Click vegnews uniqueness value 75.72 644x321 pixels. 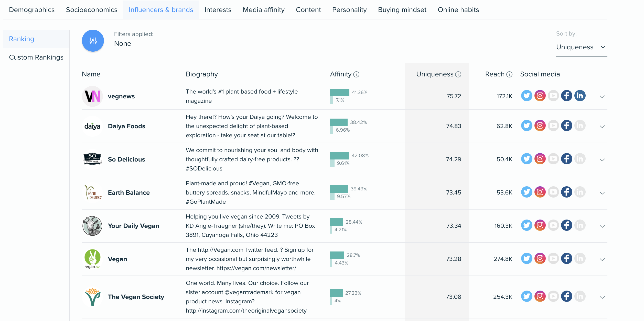[x=454, y=96]
